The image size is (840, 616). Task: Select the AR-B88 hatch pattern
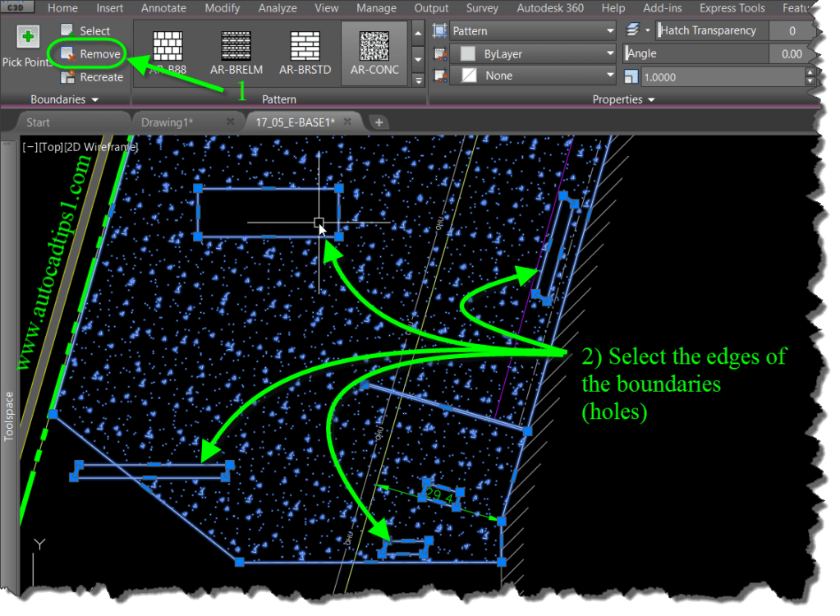166,51
